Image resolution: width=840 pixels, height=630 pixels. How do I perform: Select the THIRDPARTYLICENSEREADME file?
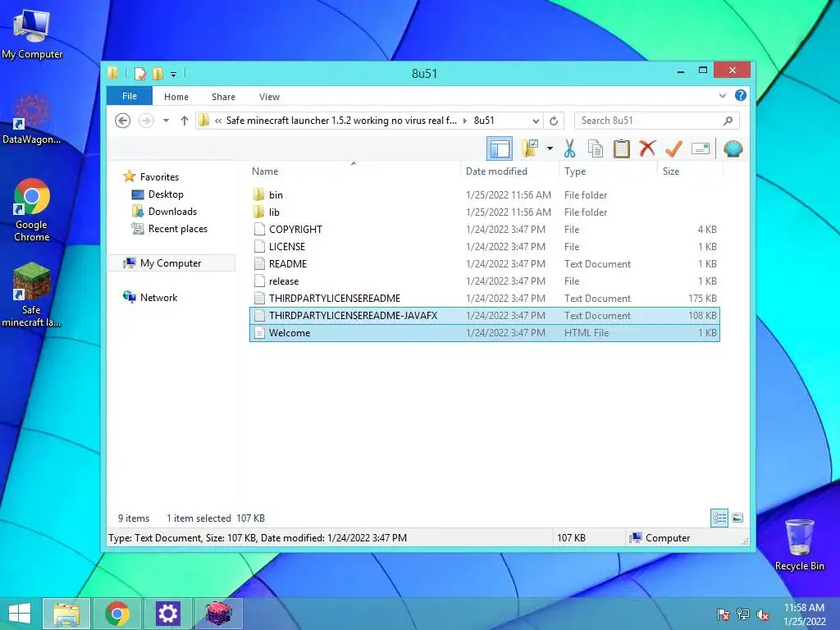(x=485, y=299)
